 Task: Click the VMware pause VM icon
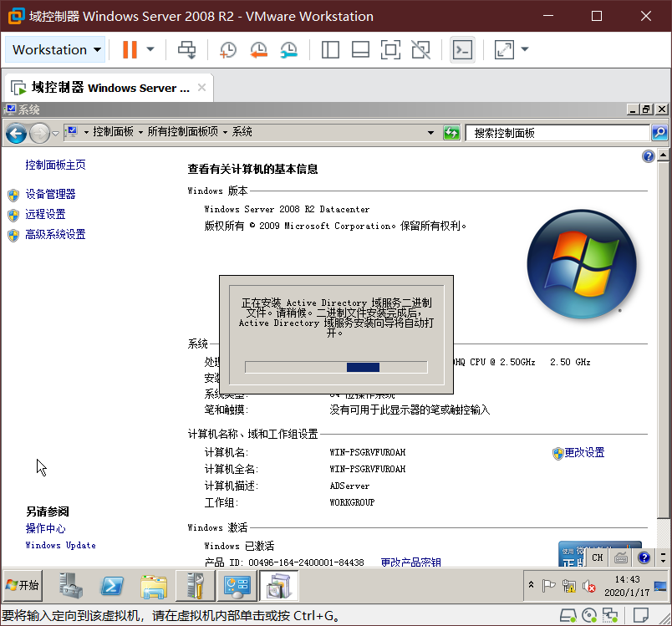[x=130, y=49]
